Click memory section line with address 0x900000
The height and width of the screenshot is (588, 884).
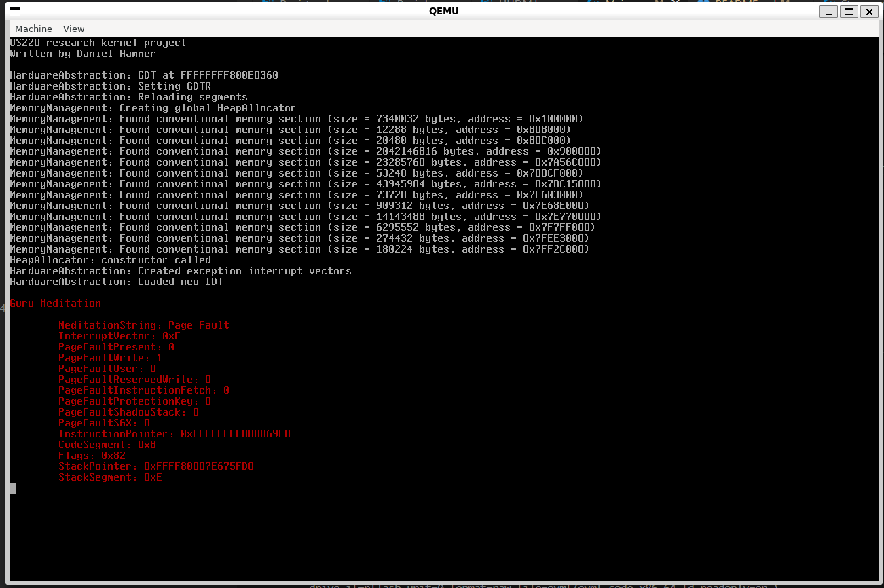[306, 151]
